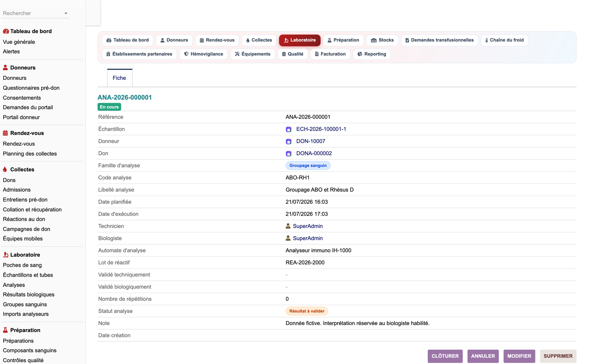Open donation link DONA-000002
Viewport: 589px width, 364px height.
click(314, 153)
